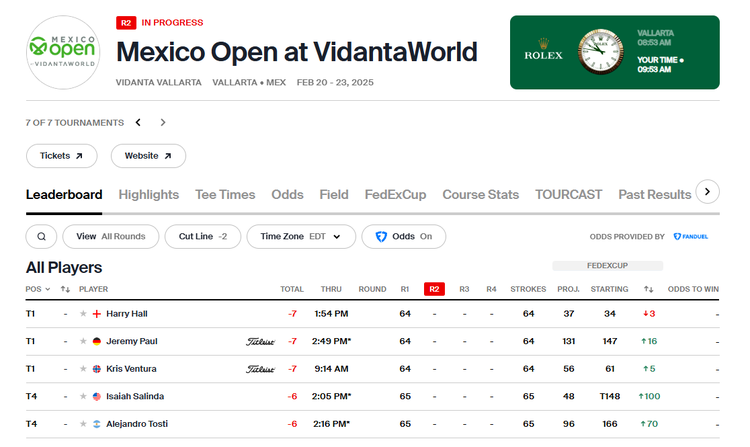Click the Rolex clock advertisement
The height and width of the screenshot is (447, 750).
pyautogui.click(x=614, y=52)
